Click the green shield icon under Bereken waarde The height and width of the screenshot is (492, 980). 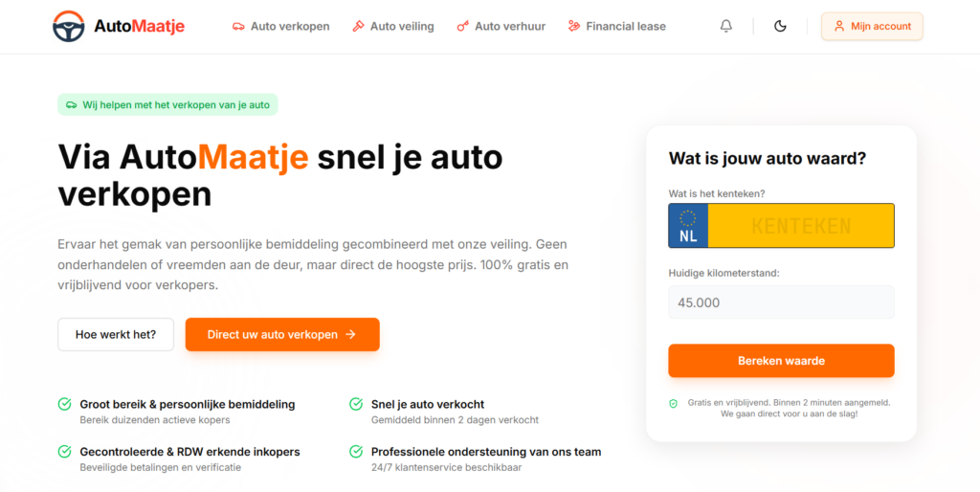(x=673, y=404)
